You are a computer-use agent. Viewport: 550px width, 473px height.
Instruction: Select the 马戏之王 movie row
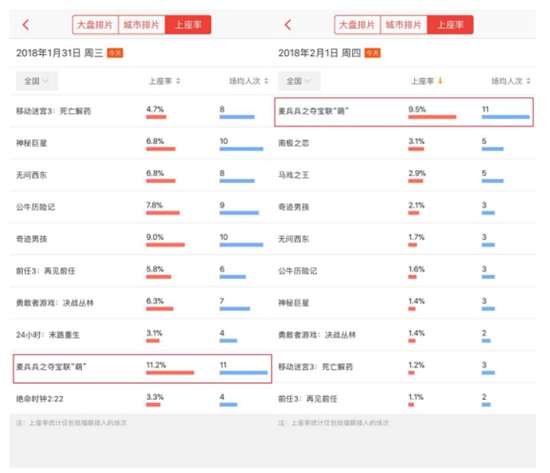point(405,175)
